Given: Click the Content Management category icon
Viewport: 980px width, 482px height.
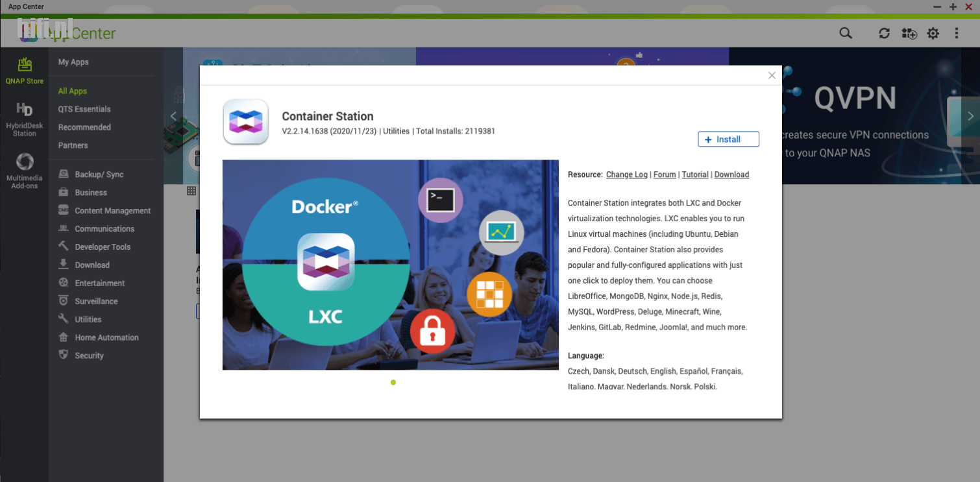Looking at the screenshot, I should click(x=64, y=210).
